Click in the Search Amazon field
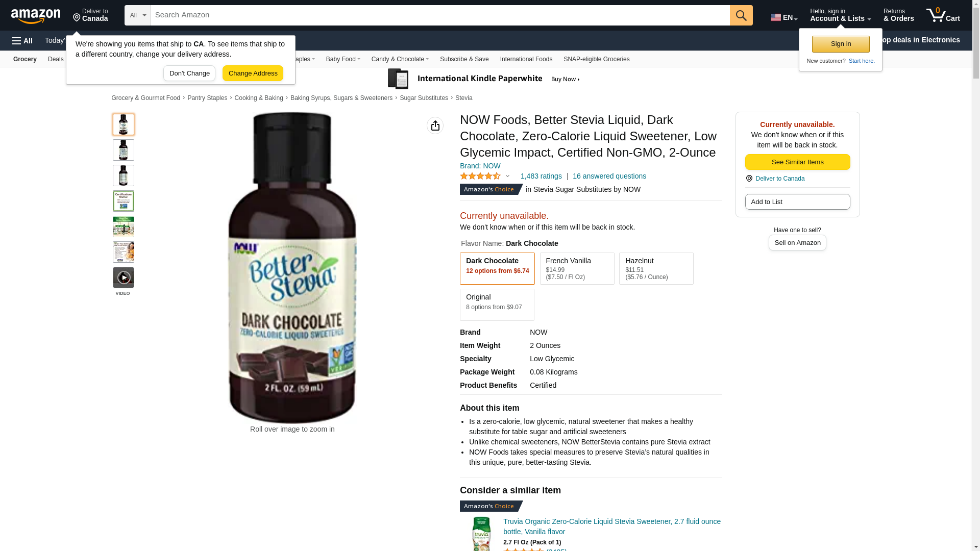The width and height of the screenshot is (980, 551). click(440, 15)
